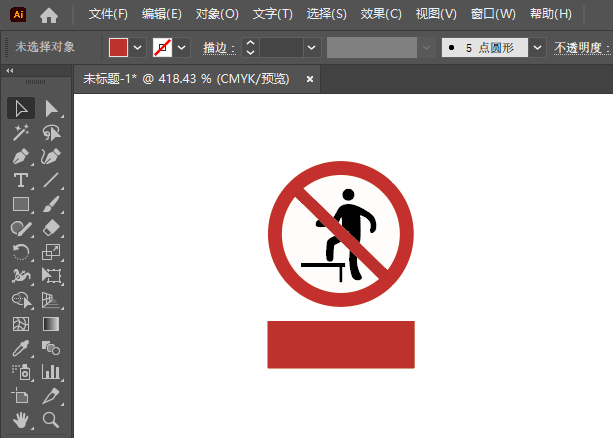Open the 视图(V) menu
613x438 pixels.
point(436,14)
